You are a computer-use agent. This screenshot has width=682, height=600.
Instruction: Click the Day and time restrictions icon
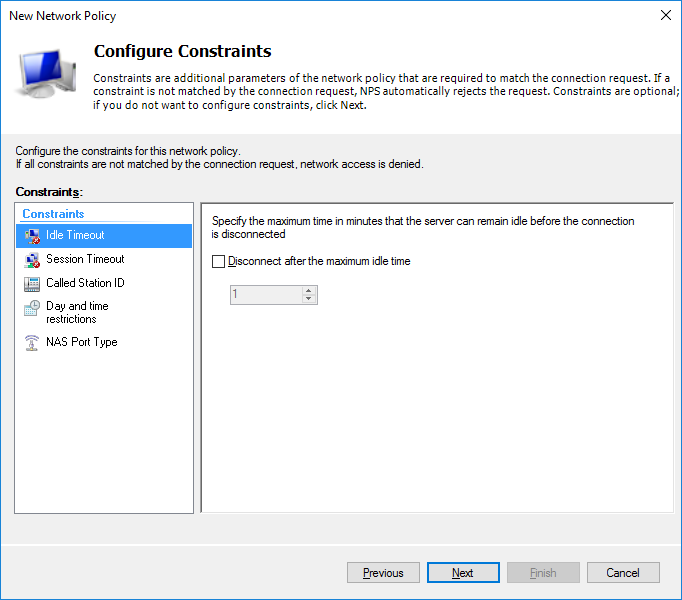pyautogui.click(x=32, y=308)
